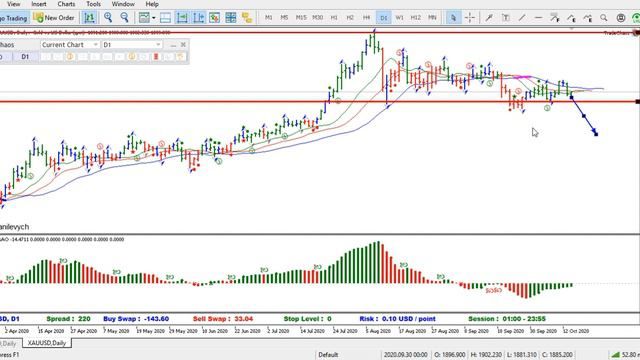Viewport: 640px width, 360px height.
Task: Switch to M30 timeframe
Action: 318,18
